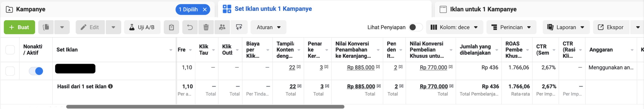Click the clipboard paste icon

click(171, 27)
